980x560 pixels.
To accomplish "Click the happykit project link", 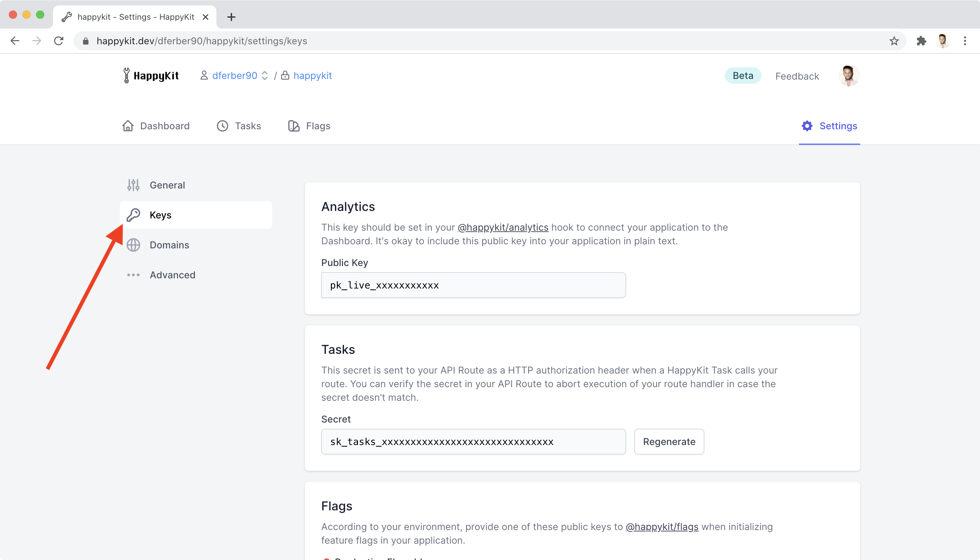I will (312, 76).
